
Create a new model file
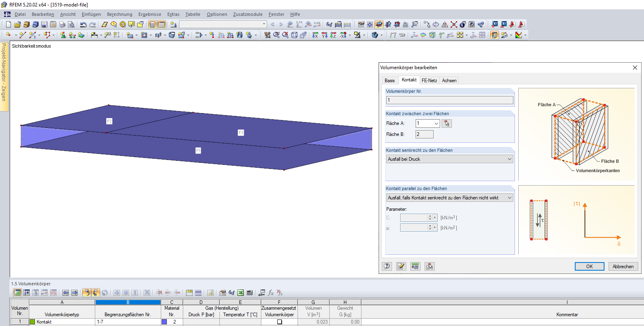click(x=8, y=24)
